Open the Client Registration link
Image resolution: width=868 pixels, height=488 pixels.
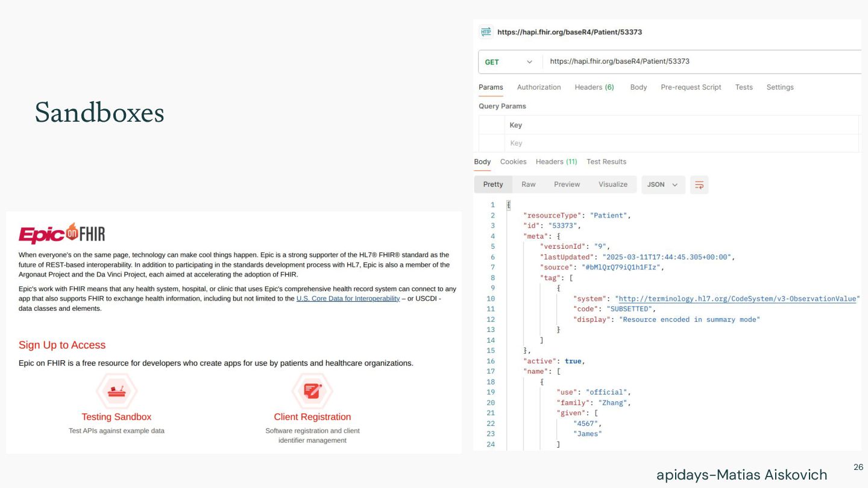tap(312, 417)
